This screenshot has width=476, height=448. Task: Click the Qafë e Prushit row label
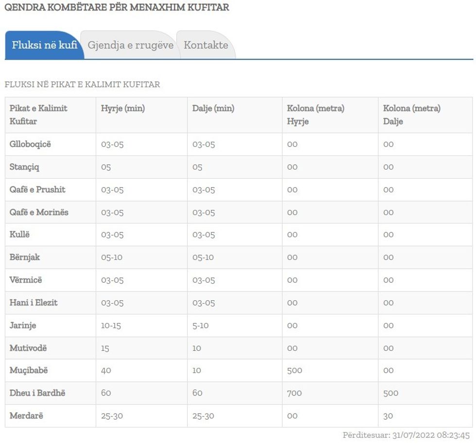click(37, 190)
